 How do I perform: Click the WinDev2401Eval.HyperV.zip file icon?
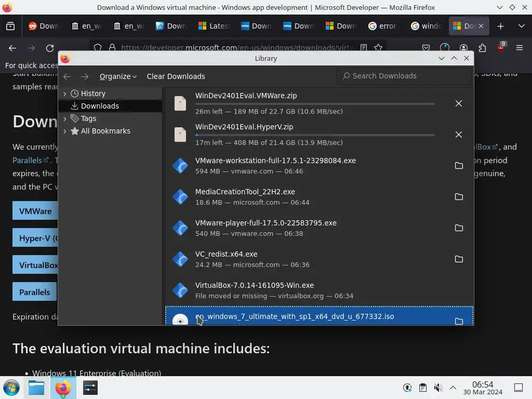(x=180, y=135)
